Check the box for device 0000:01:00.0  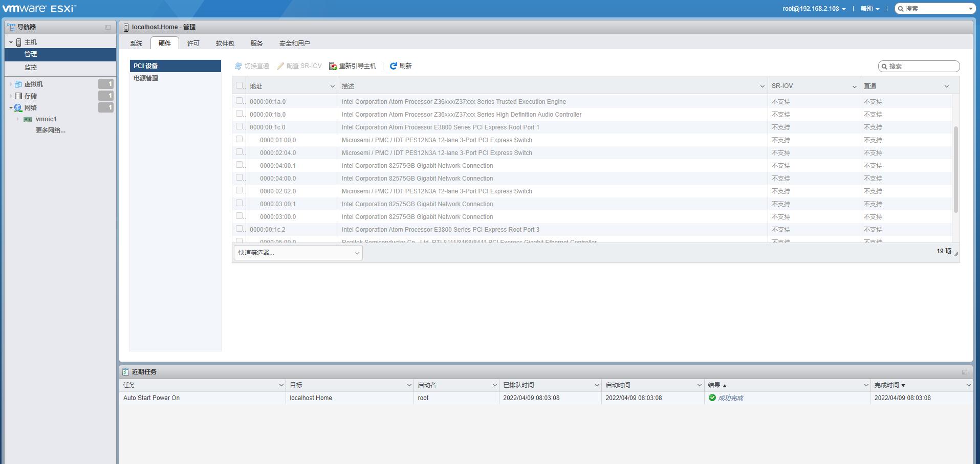(x=239, y=139)
